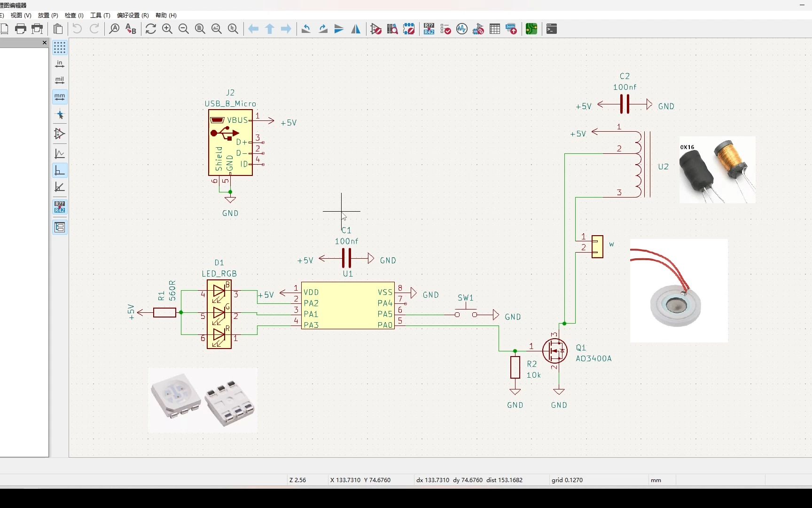Click the Refresh view icon
This screenshot has width=812, height=508.
151,29
